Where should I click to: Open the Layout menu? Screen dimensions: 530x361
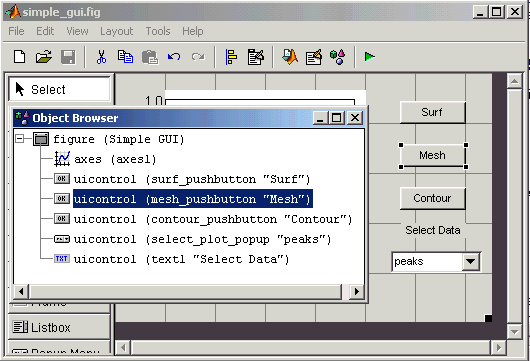(x=117, y=31)
